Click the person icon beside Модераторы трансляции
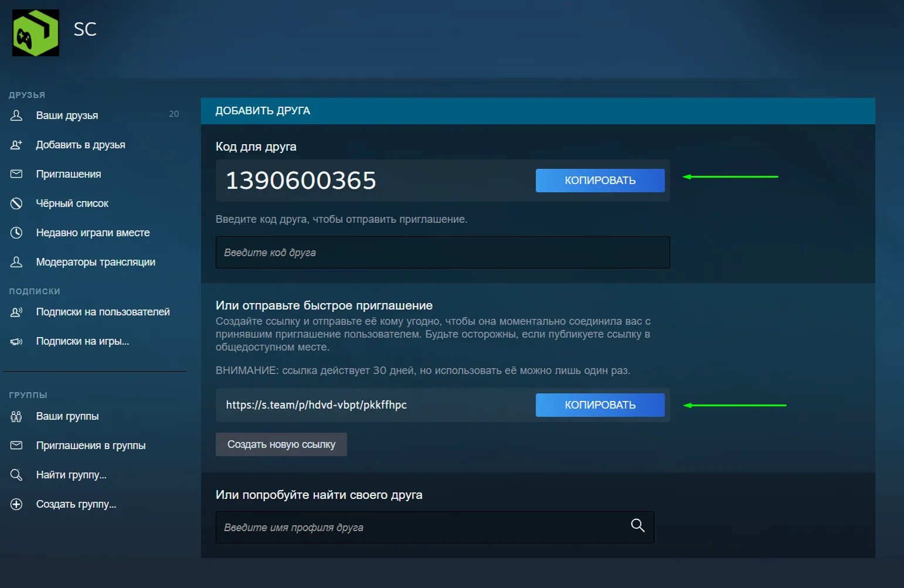 (16, 262)
